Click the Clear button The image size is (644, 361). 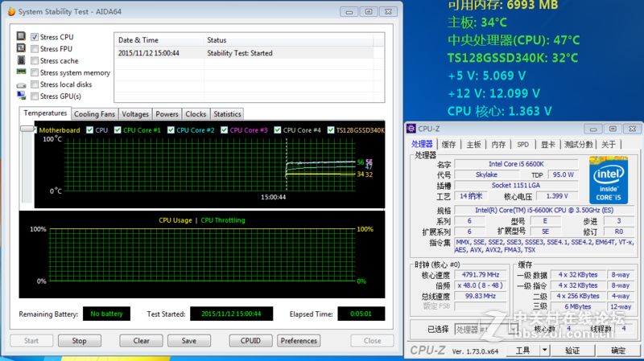point(142,341)
